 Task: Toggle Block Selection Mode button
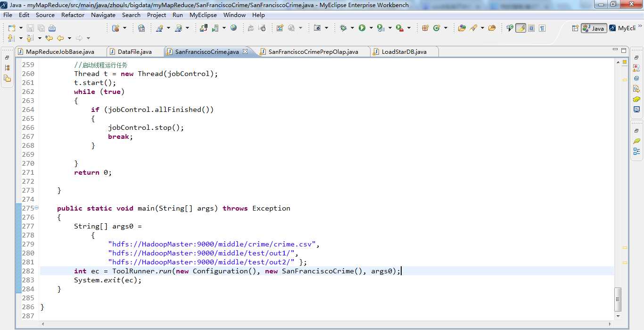click(531, 28)
